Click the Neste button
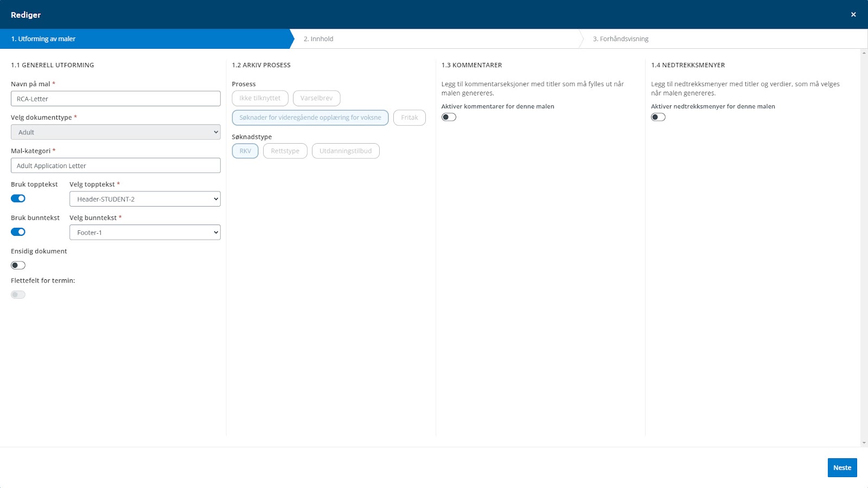The image size is (868, 488). [842, 467]
